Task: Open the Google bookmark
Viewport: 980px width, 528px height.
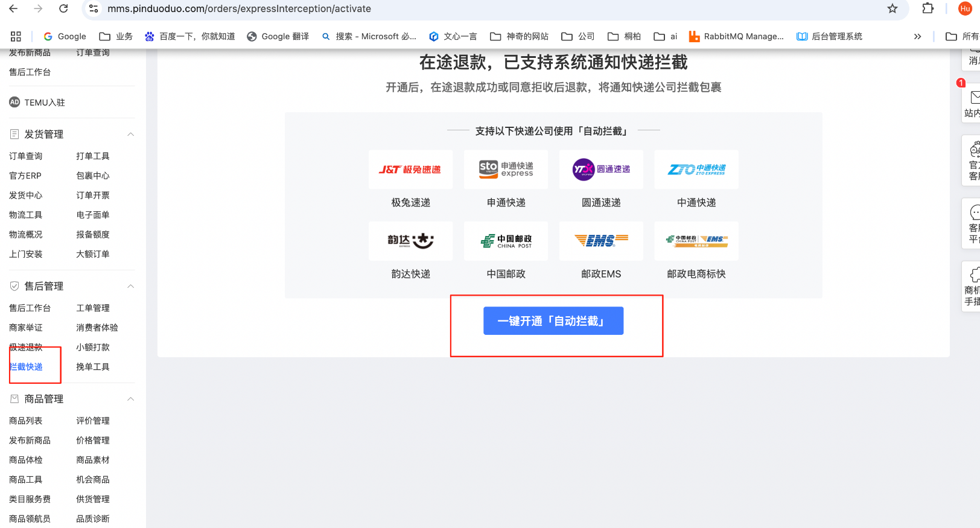Action: coord(65,36)
